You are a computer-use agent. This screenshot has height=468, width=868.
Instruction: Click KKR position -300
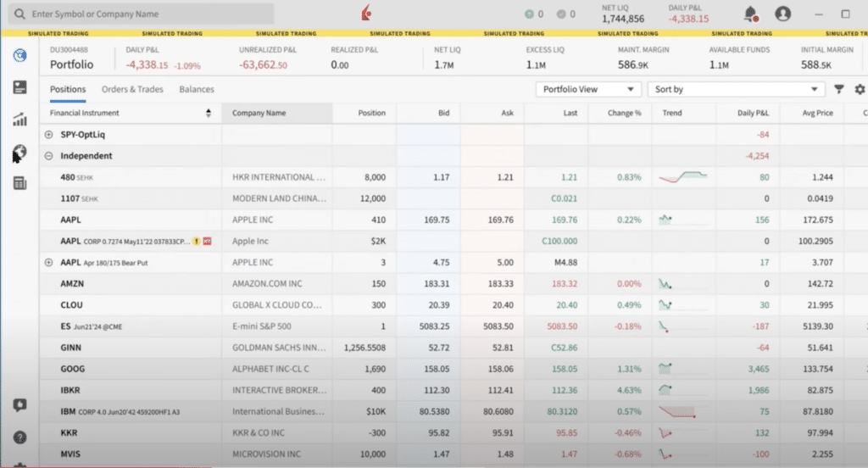point(377,432)
